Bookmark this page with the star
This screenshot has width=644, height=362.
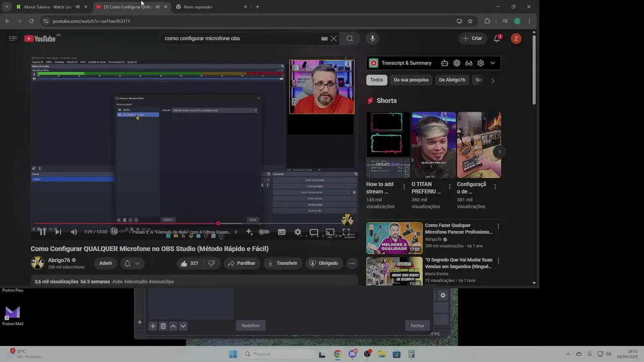(470, 21)
